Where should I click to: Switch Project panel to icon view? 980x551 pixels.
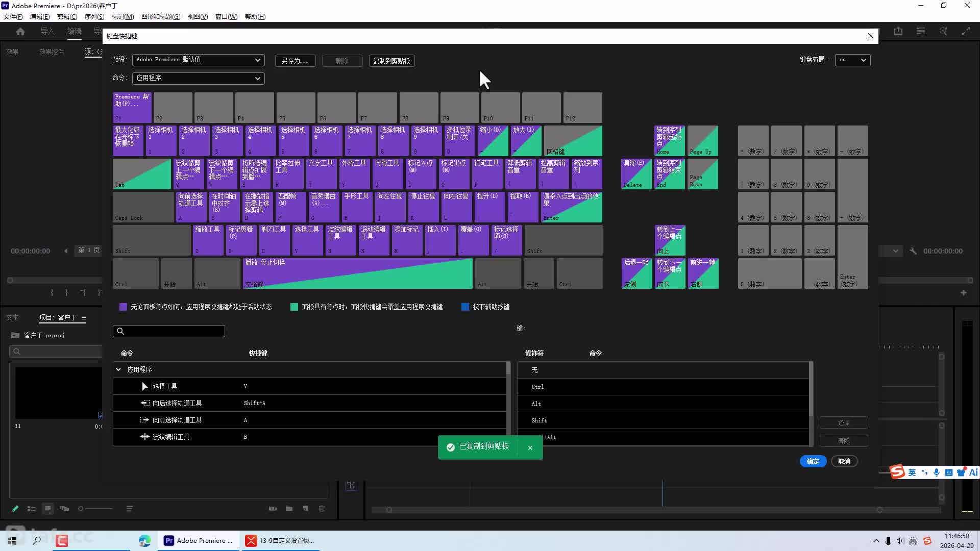tap(48, 509)
